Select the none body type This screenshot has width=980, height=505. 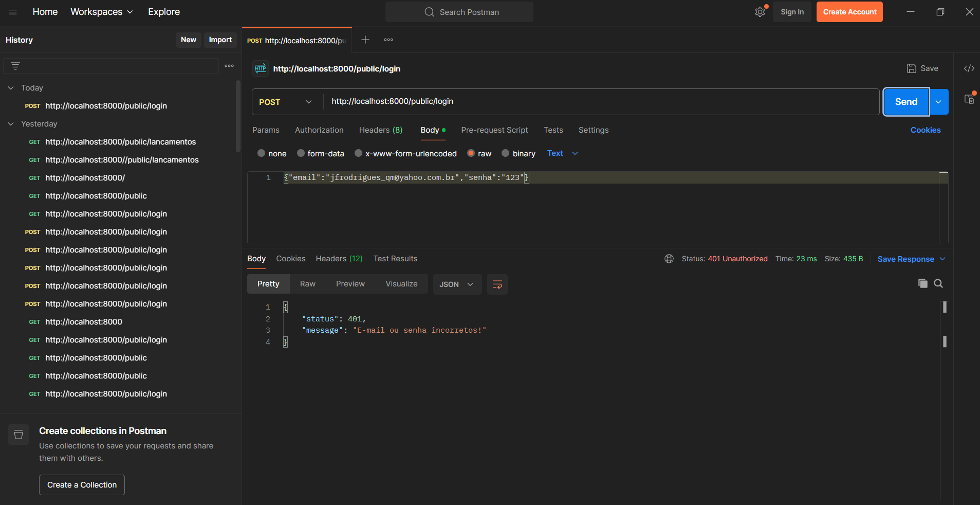coord(272,153)
